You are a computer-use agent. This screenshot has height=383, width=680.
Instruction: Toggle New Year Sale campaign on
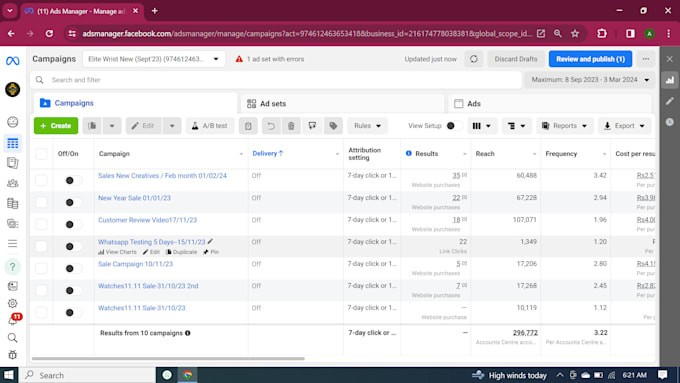pyautogui.click(x=73, y=203)
